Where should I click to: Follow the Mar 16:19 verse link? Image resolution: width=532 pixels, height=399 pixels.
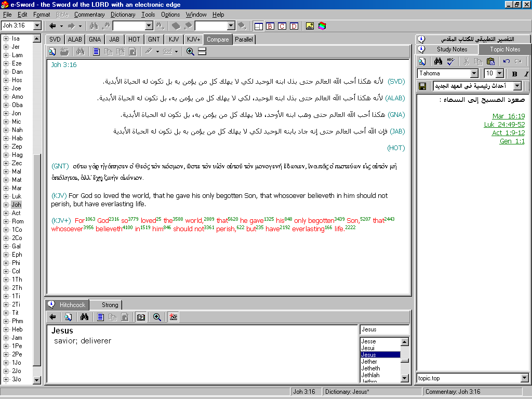[x=509, y=116]
